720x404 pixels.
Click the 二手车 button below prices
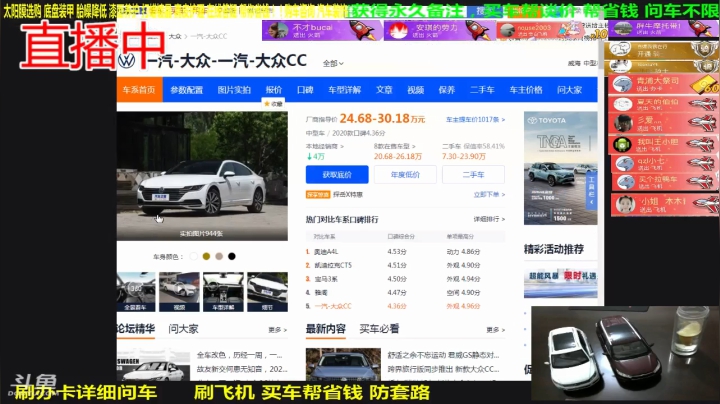click(473, 174)
